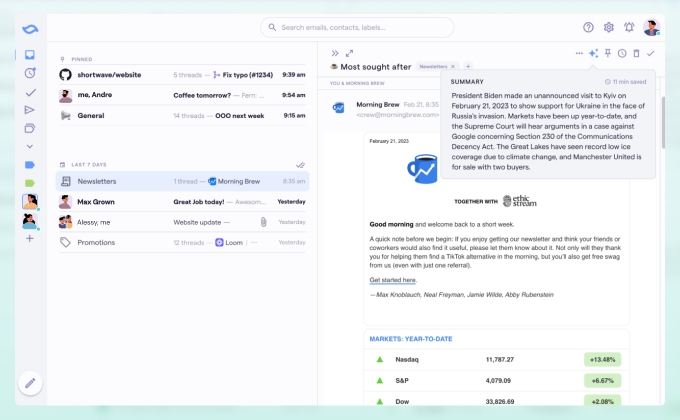Open the profile avatar menu
The height and width of the screenshot is (420, 680).
651,27
